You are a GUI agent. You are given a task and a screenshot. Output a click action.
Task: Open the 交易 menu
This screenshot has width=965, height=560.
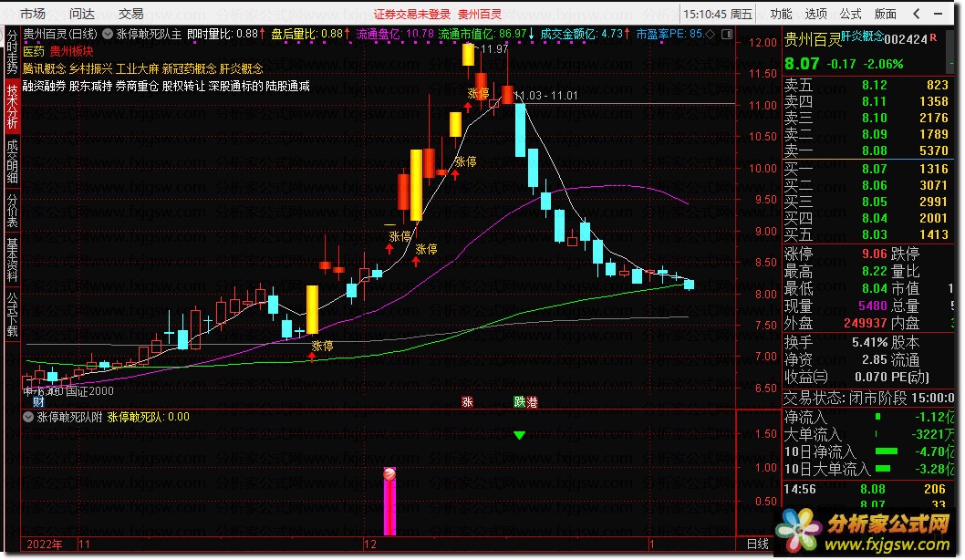(131, 14)
